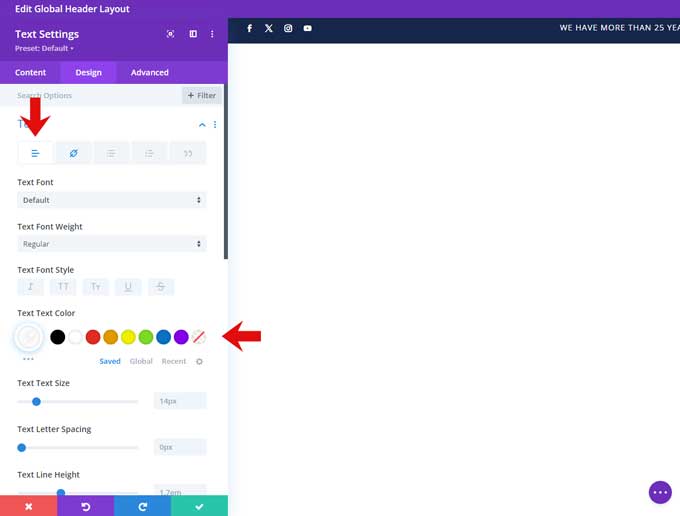Select the unordered list settings tab
The width and height of the screenshot is (680, 516).
111,153
